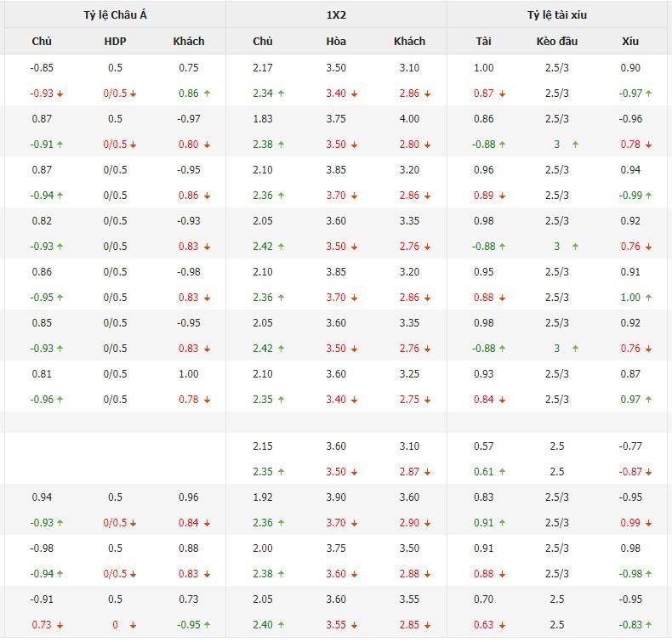The image size is (672, 642).
Task: Click the green up arrow beside 2.34
Action: tap(281, 94)
